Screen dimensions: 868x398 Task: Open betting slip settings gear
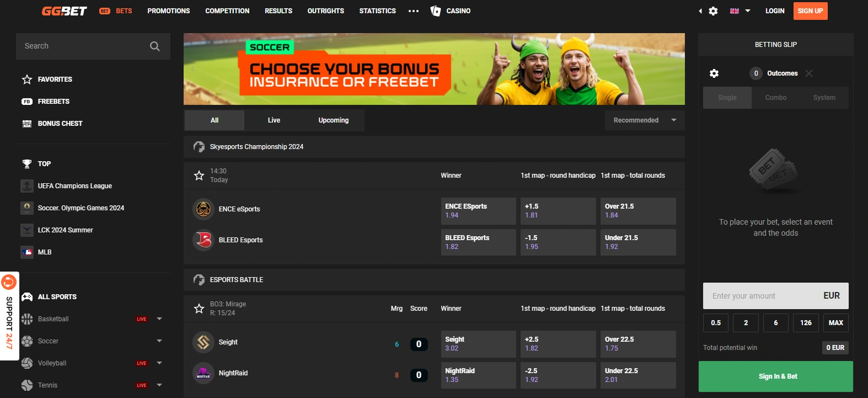[714, 73]
